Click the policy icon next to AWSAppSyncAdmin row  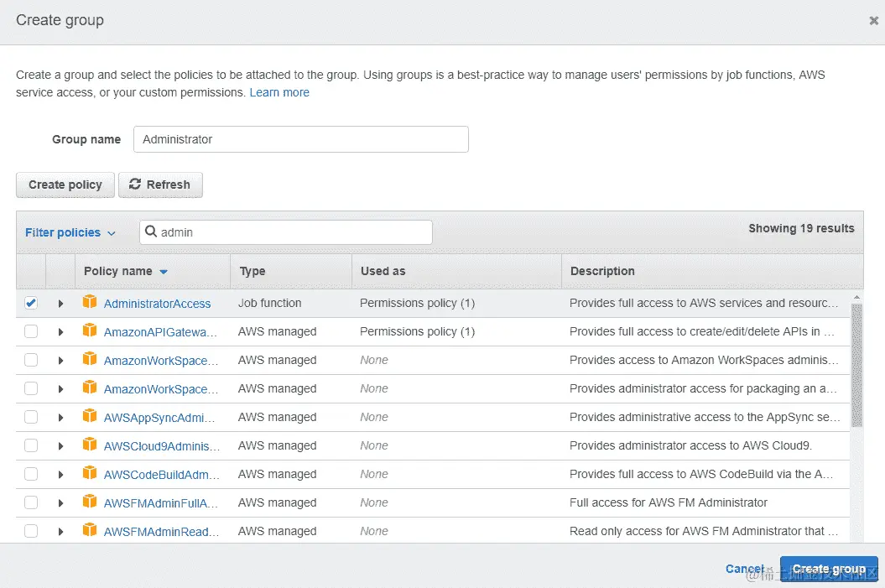click(x=90, y=417)
